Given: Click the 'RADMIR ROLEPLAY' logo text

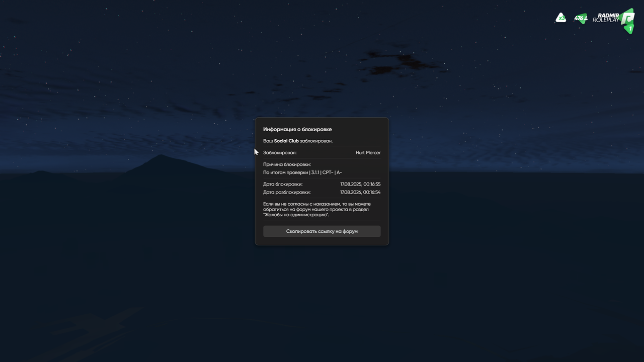Looking at the screenshot, I should click(606, 18).
